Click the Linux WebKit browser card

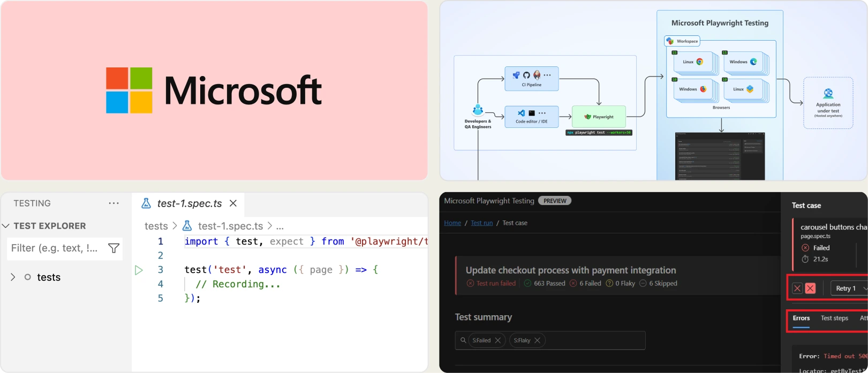click(743, 89)
